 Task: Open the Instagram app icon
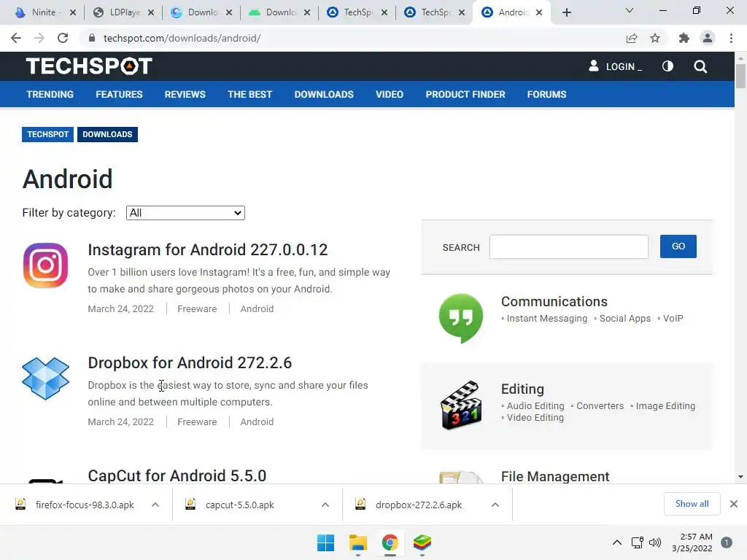pos(45,265)
